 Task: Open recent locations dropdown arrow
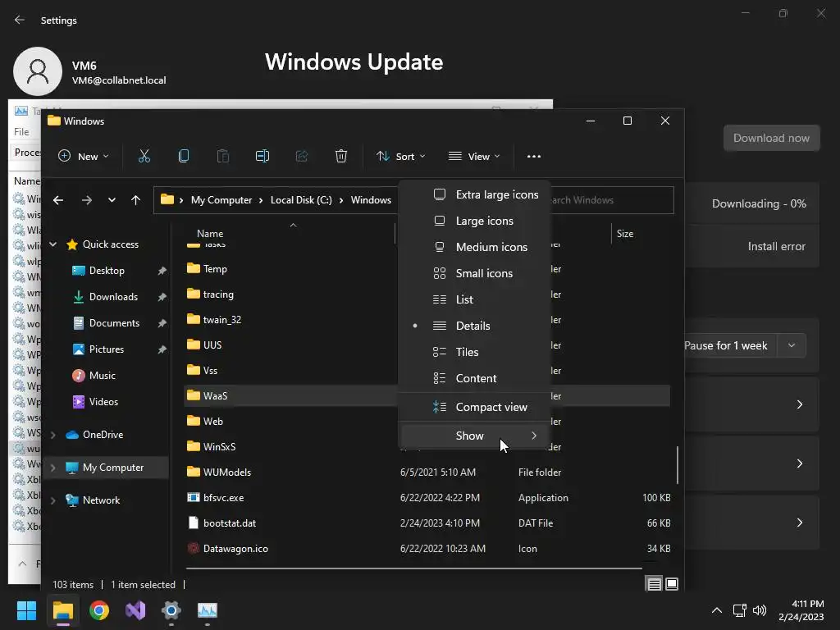pos(112,200)
